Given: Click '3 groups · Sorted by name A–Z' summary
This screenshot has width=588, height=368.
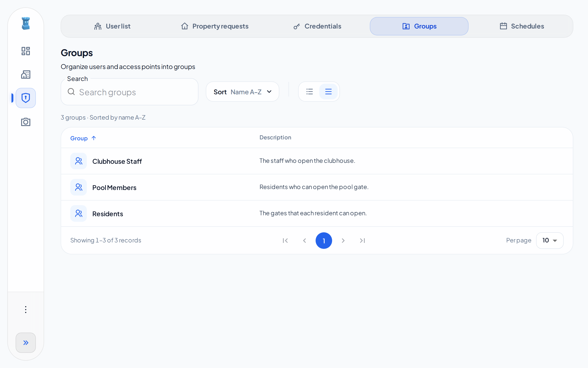Looking at the screenshot, I should 103,118.
